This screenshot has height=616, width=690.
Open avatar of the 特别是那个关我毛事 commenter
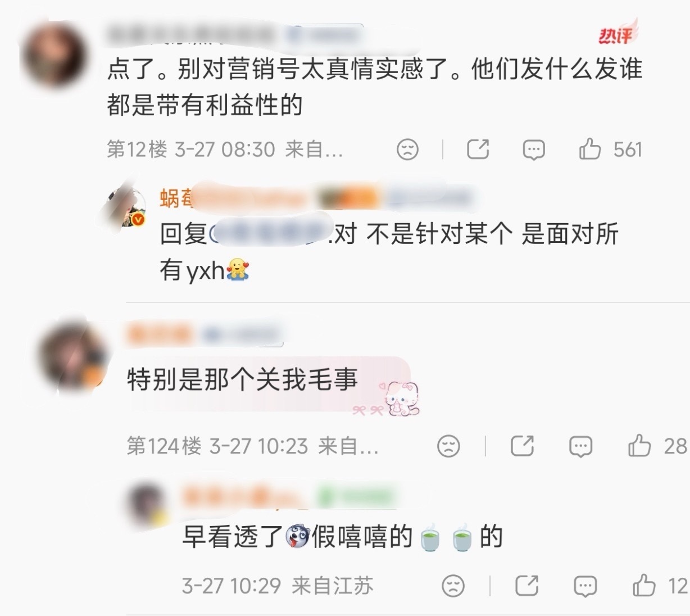coord(72,357)
